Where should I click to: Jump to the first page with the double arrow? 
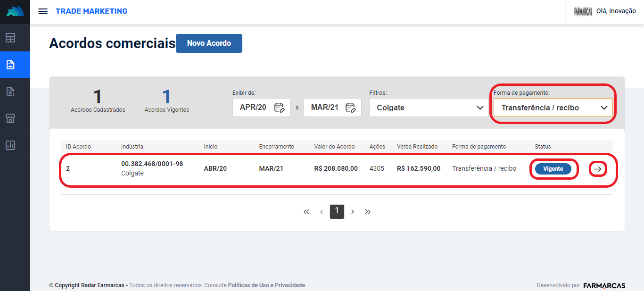[306, 212]
